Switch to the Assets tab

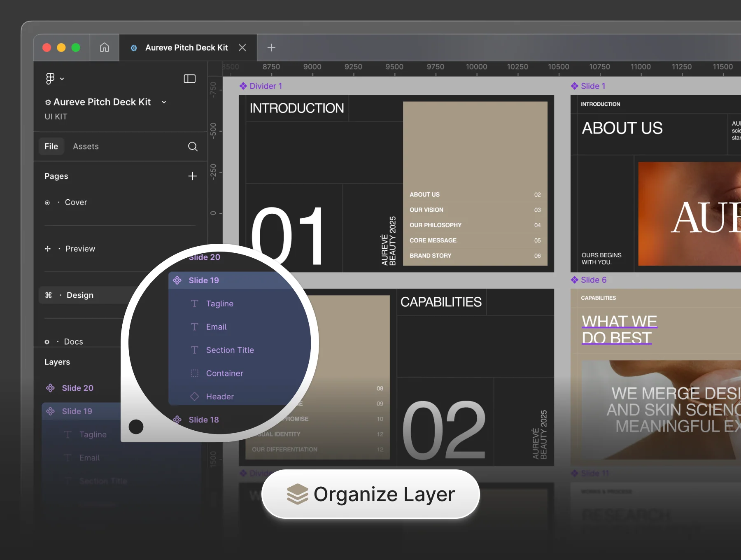pyautogui.click(x=86, y=146)
